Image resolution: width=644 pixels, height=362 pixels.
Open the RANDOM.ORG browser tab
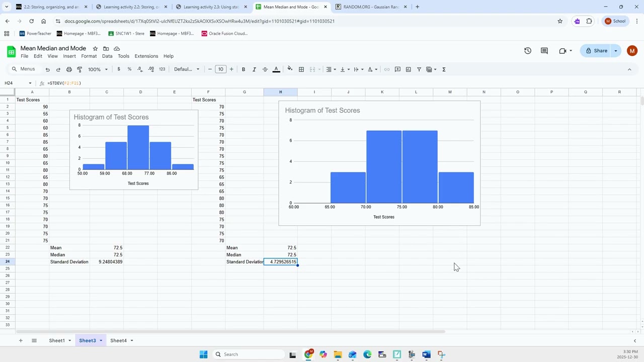(x=371, y=7)
